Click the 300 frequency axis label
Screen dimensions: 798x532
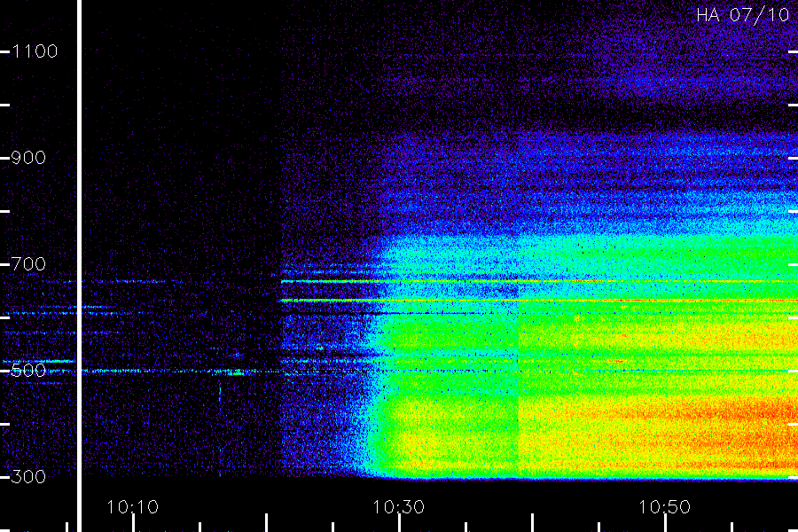pyautogui.click(x=28, y=476)
